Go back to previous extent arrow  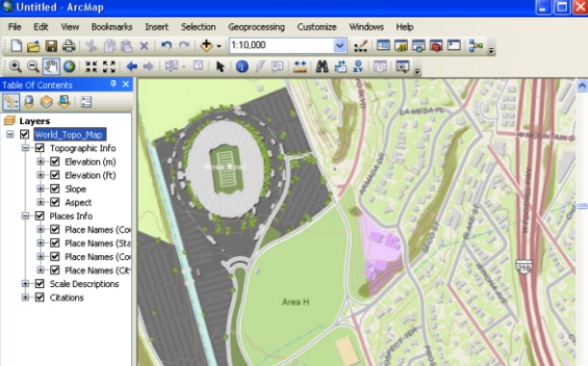pyautogui.click(x=131, y=66)
